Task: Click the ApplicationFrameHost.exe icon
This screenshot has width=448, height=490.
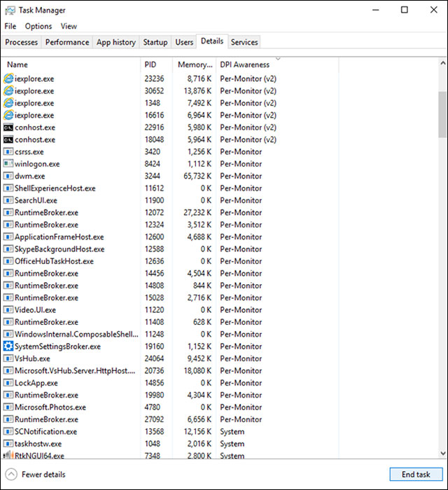Action: (x=8, y=237)
